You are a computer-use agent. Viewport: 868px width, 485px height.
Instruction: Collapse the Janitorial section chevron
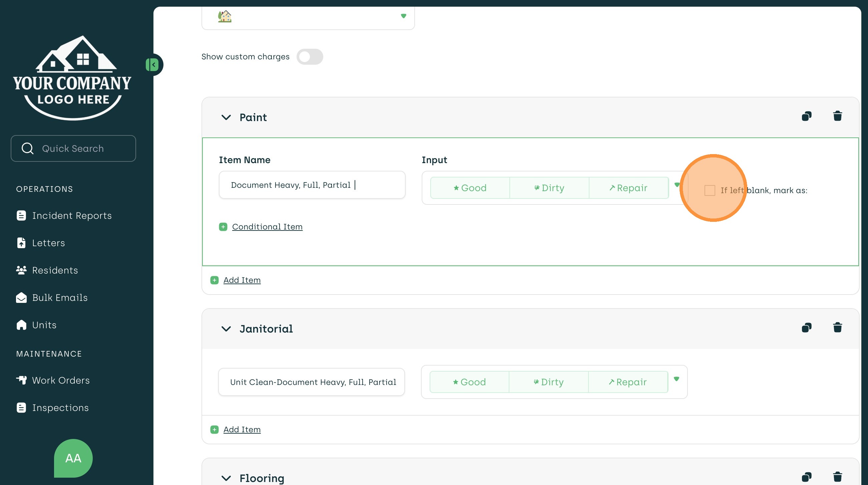pyautogui.click(x=226, y=329)
